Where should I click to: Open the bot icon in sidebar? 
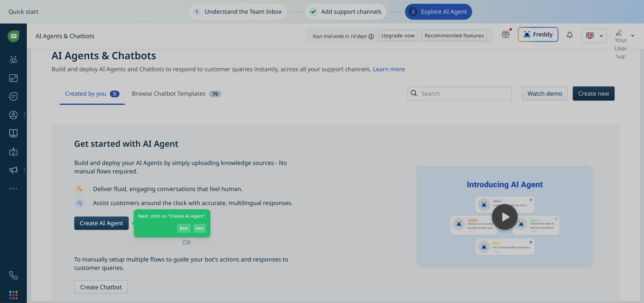click(x=13, y=152)
